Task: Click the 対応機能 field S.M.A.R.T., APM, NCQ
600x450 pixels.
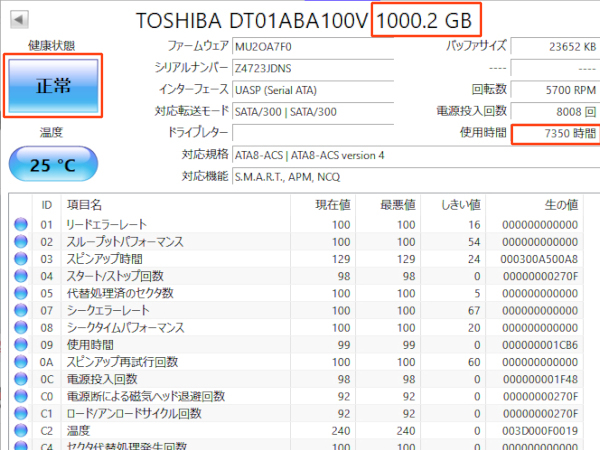Action: [416, 177]
